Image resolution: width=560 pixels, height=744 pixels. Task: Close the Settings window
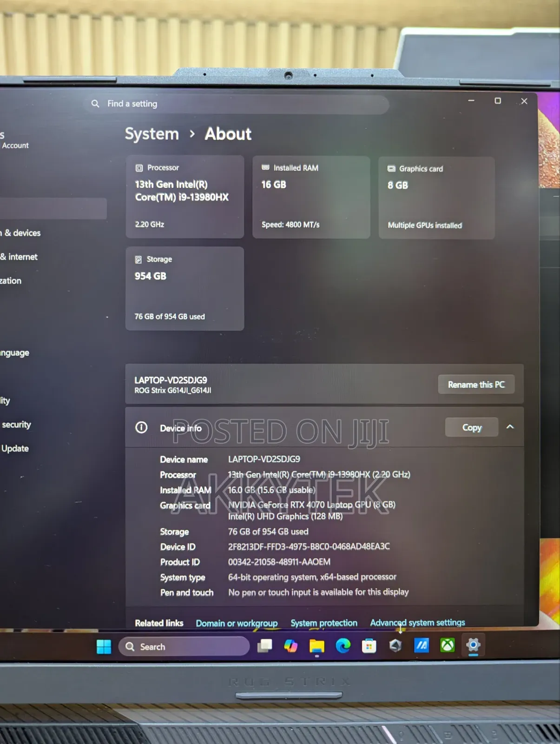click(524, 101)
